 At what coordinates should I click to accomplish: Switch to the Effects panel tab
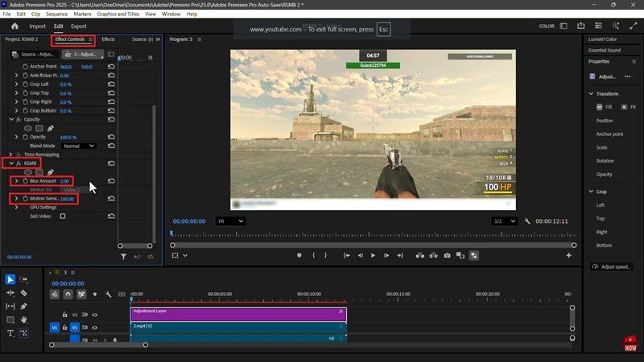point(108,39)
